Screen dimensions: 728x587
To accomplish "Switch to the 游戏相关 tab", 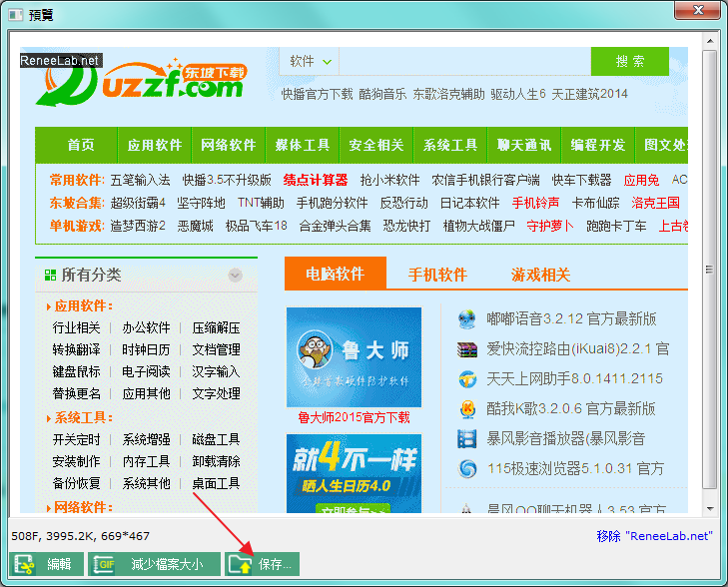I will (541, 275).
